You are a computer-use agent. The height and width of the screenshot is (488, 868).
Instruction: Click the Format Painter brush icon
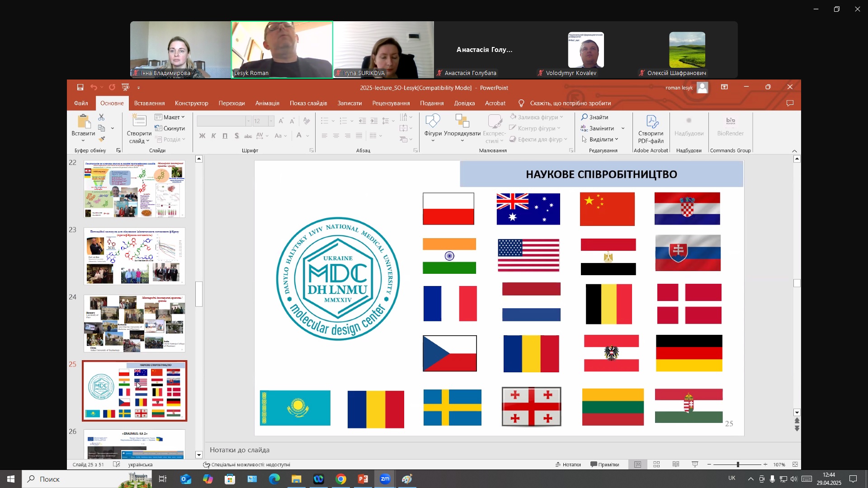coord(102,140)
